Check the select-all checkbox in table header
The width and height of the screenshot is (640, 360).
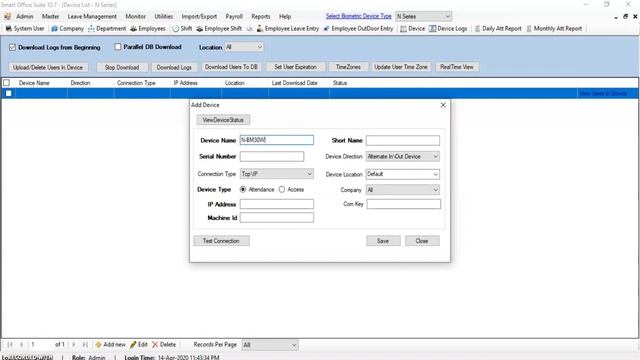7,83
